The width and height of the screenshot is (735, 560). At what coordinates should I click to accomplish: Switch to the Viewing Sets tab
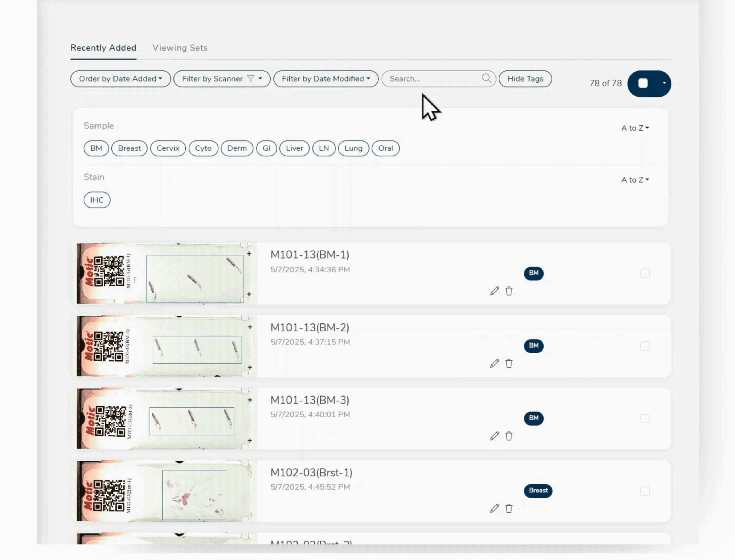point(180,48)
